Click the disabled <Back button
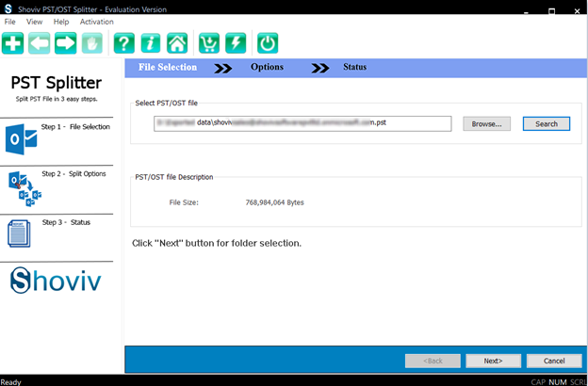The height and width of the screenshot is (386, 588). [433, 361]
